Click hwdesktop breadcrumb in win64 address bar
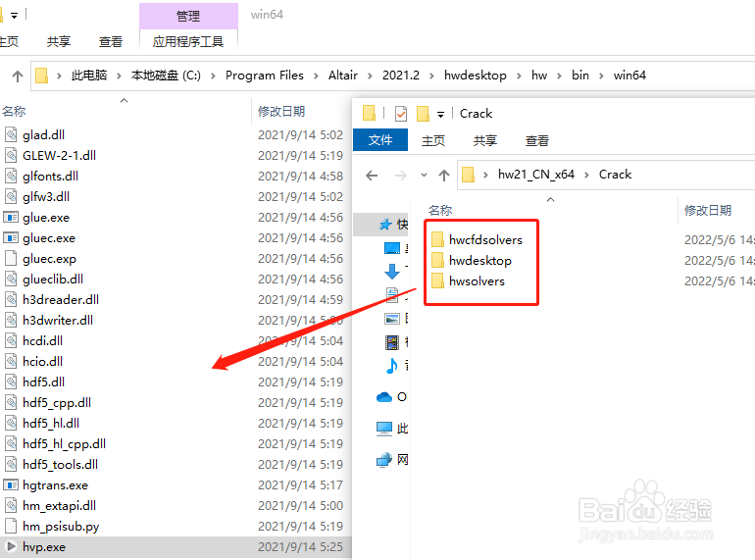The image size is (755, 560). tap(476, 76)
